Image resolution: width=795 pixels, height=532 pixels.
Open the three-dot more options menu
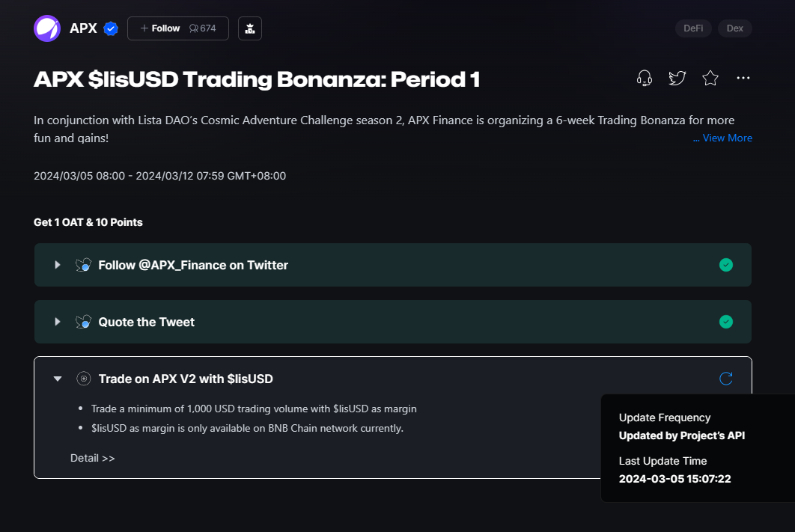(x=743, y=78)
